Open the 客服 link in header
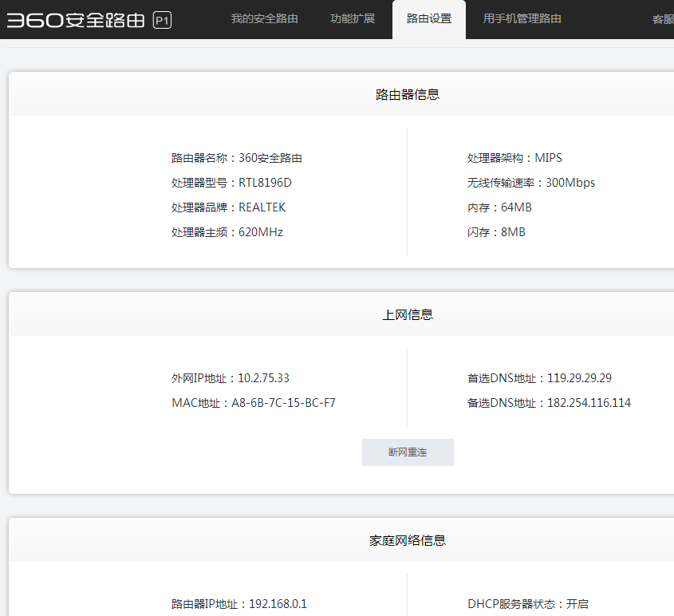 point(662,19)
